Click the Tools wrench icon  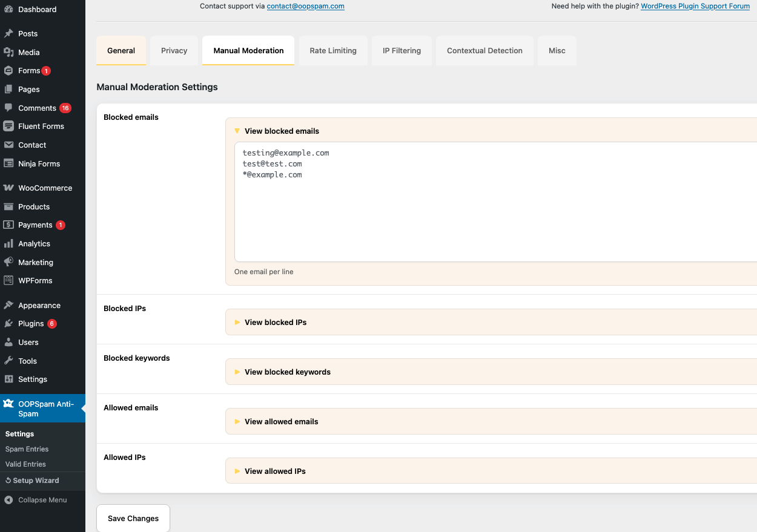[8, 361]
